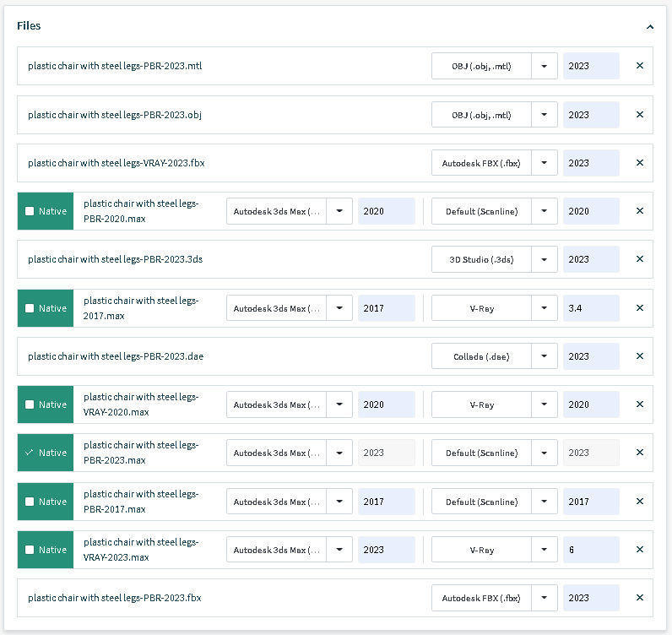Screen dimensions: 672x635
Task: Check Native for PBR-2020.max file
Action: coord(30,211)
